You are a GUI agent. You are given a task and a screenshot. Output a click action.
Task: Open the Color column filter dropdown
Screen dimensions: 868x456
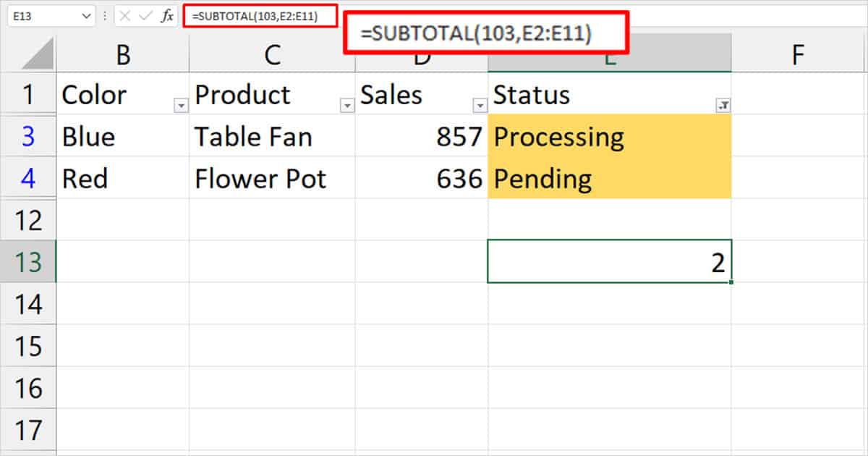click(181, 106)
